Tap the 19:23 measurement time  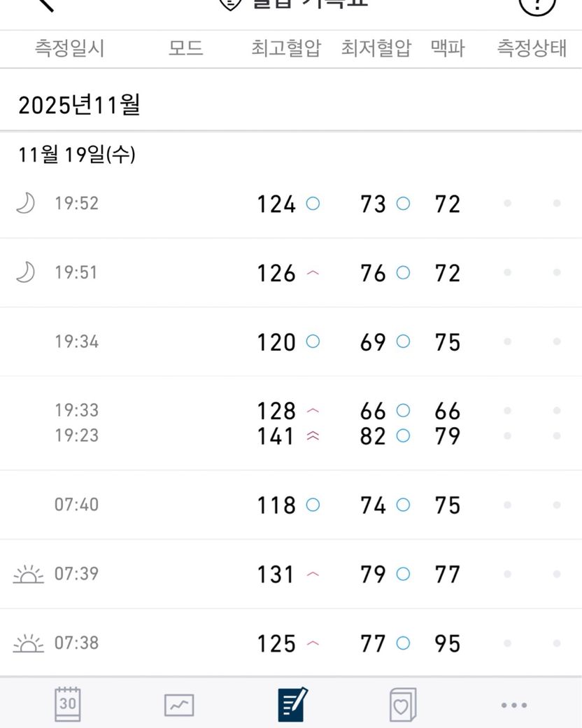pyautogui.click(x=76, y=435)
